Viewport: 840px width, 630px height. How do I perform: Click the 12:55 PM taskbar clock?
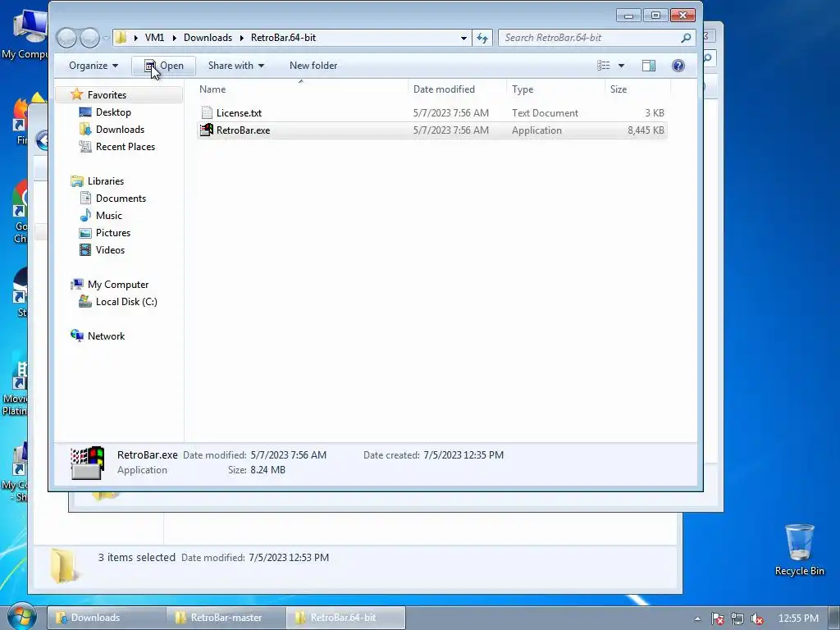[x=798, y=619]
